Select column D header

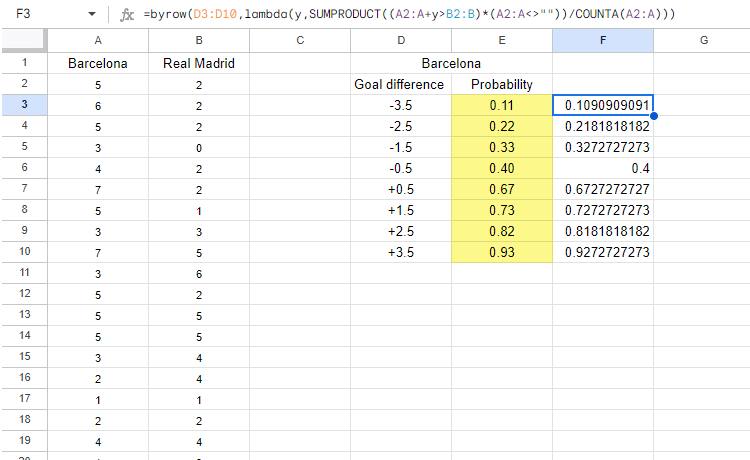401,40
